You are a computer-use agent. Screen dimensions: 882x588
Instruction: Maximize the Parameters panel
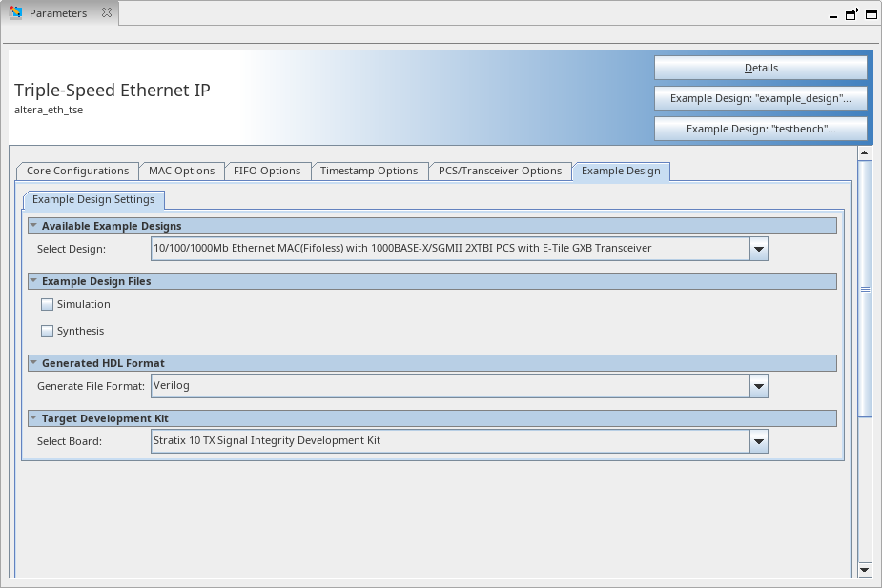871,14
